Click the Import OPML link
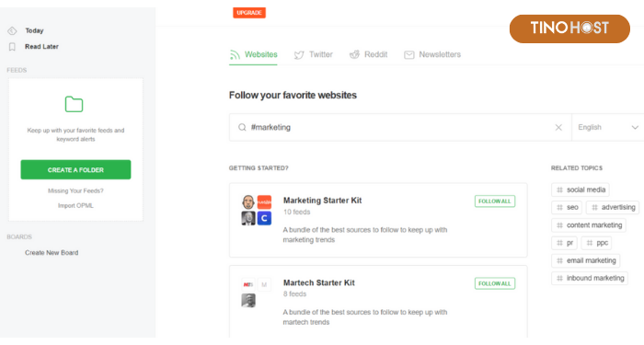The height and width of the screenshot is (345, 644). pyautogui.click(x=76, y=205)
